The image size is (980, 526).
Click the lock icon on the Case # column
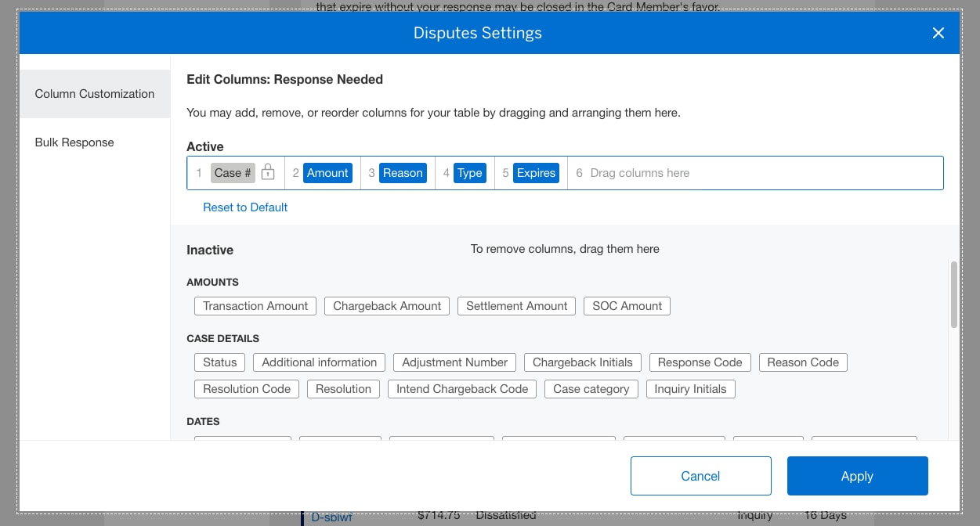click(x=267, y=172)
